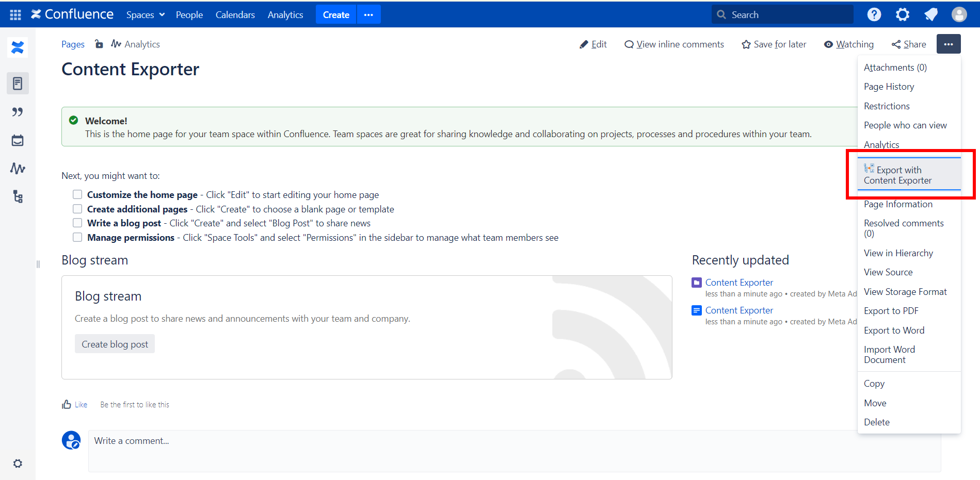Open the app switcher grid icon
The height and width of the screenshot is (480, 980).
pos(15,15)
